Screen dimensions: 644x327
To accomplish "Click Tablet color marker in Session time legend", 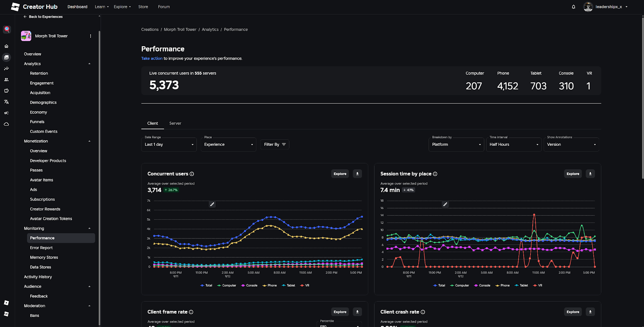I will pos(517,286).
